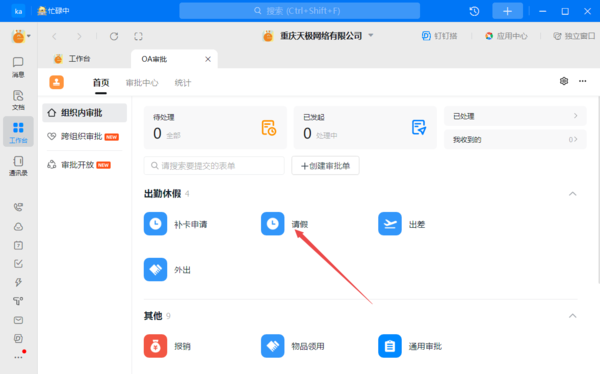Open the 出差 business trip airplane icon

pyautogui.click(x=390, y=224)
